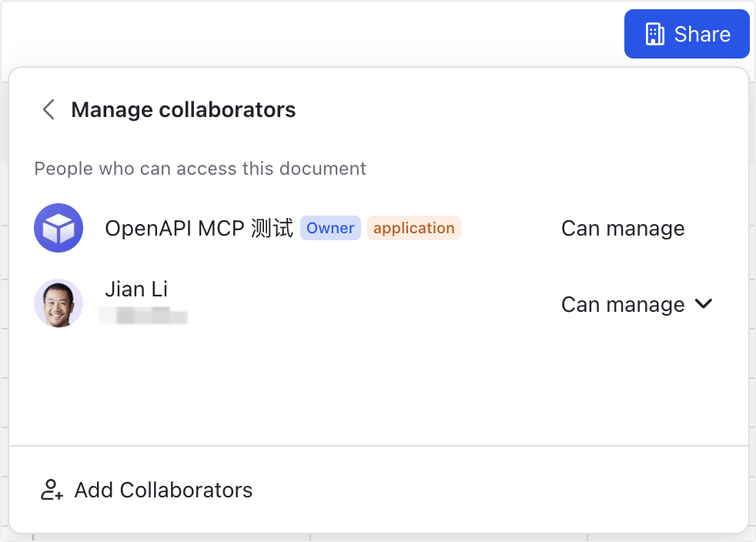756x542 pixels.
Task: Click the chevron-left icon before Manage collaborators
Action: click(48, 109)
